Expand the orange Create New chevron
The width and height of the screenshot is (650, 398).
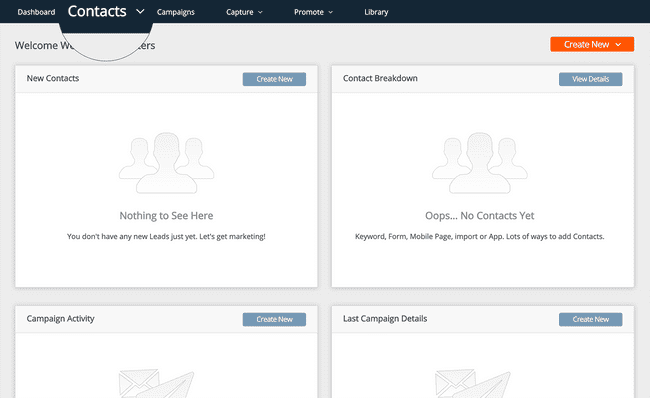tap(618, 44)
